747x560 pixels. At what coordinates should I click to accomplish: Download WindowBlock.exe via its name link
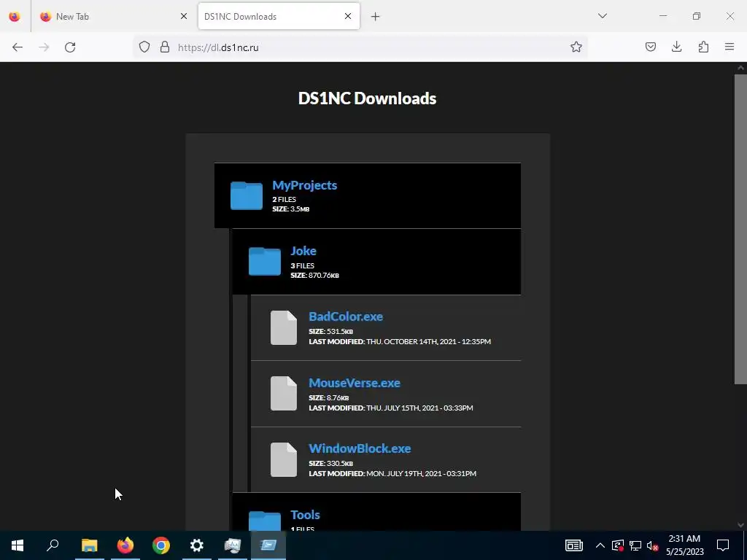coord(360,448)
